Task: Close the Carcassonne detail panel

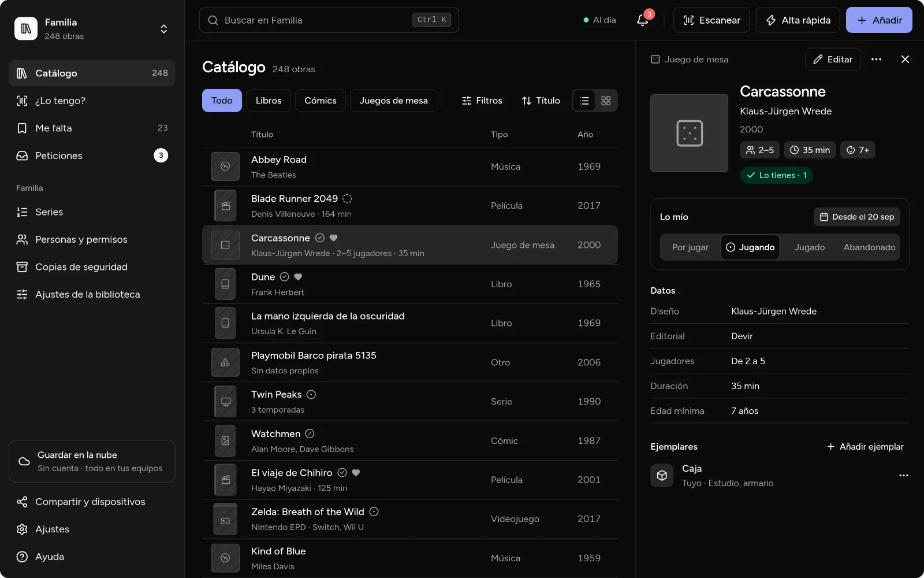Action: coord(905,60)
